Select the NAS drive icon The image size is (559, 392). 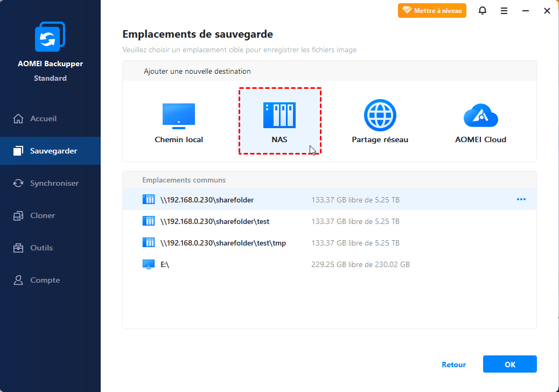tap(279, 115)
